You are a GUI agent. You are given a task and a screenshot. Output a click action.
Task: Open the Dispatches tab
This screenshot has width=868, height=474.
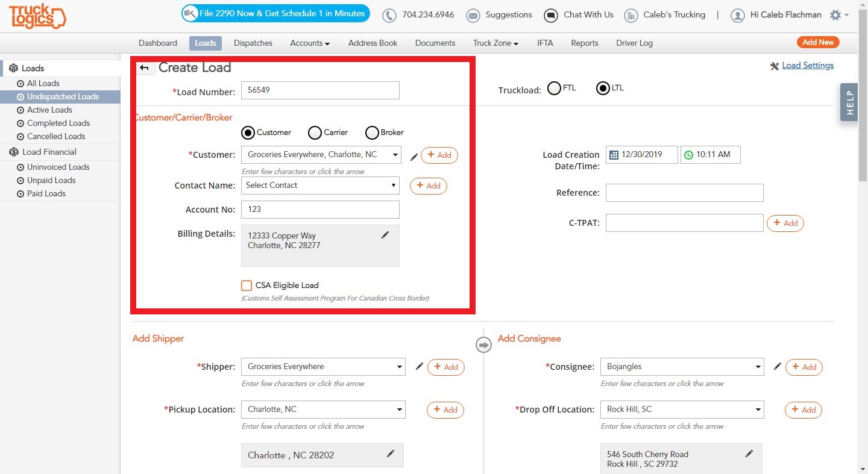[253, 43]
